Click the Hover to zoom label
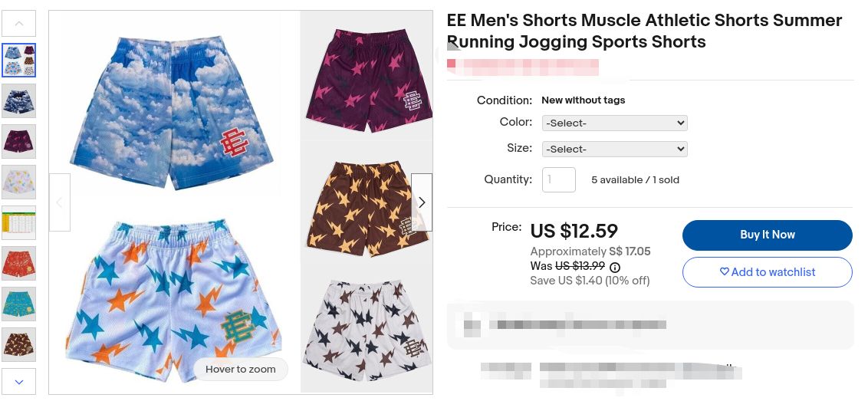The height and width of the screenshot is (401, 868). click(240, 370)
